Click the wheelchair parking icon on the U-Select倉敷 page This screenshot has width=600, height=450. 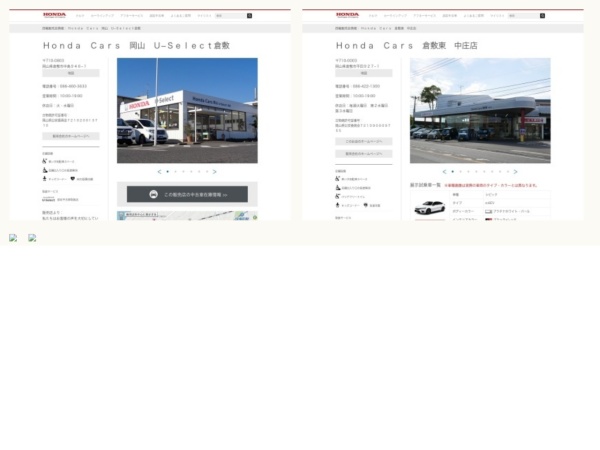pos(44,161)
